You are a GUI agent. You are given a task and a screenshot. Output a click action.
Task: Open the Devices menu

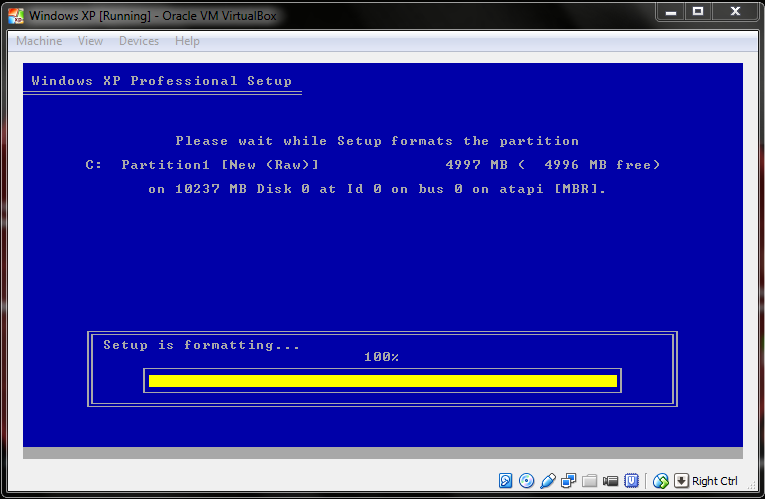(139, 41)
